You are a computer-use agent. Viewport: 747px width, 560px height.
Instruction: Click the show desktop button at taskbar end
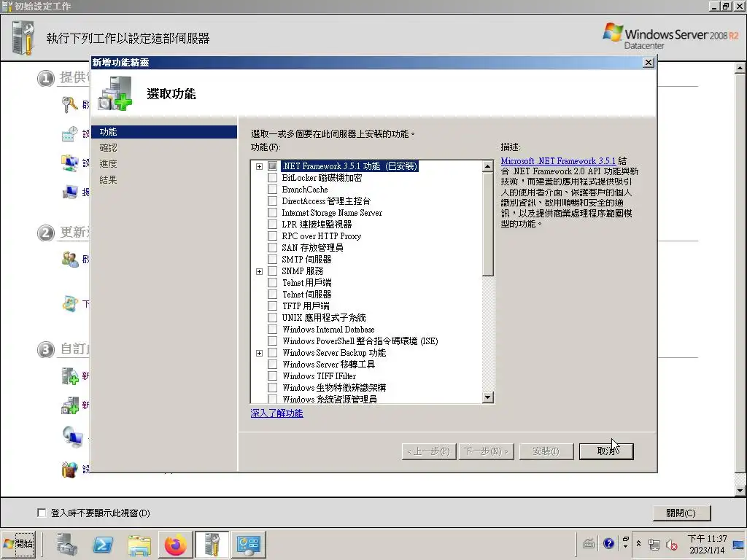[x=739, y=545]
